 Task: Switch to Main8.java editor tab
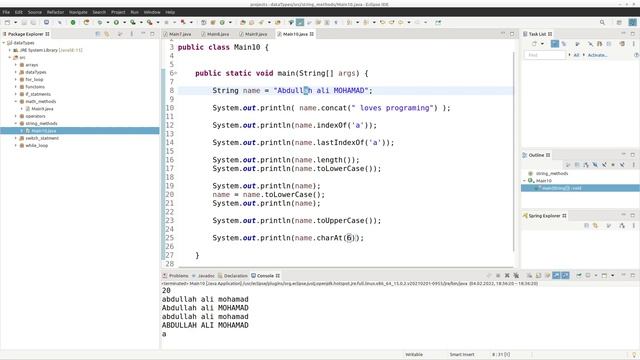pyautogui.click(x=216, y=34)
